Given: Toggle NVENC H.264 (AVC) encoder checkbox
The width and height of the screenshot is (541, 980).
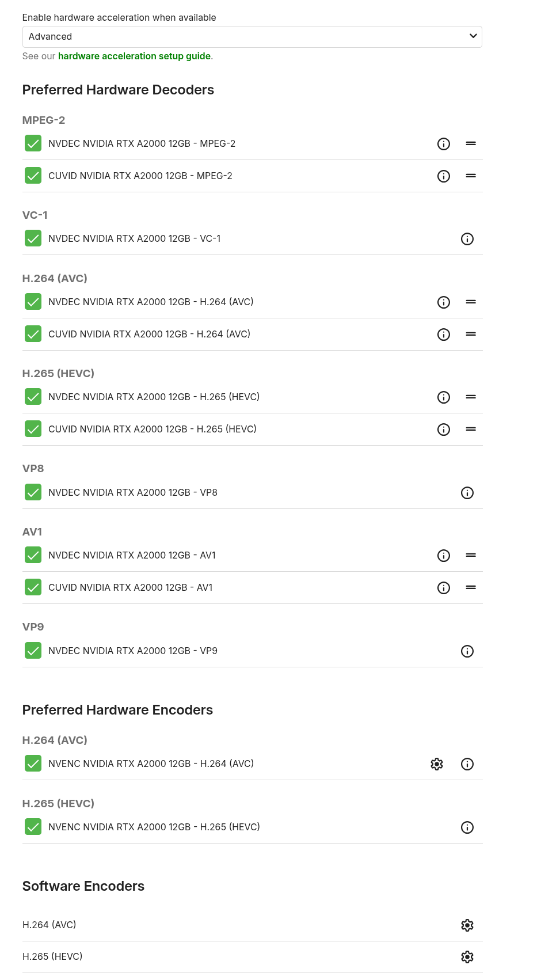Looking at the screenshot, I should coord(33,764).
